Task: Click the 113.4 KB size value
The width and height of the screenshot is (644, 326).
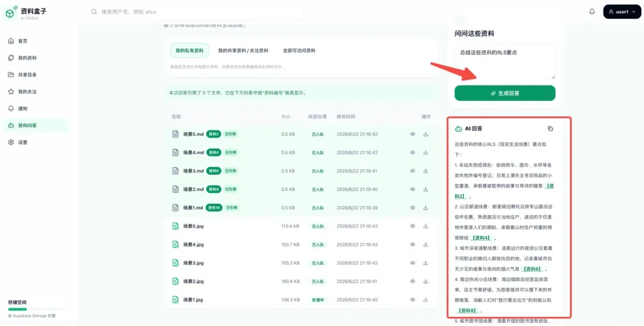Action: coord(290,226)
